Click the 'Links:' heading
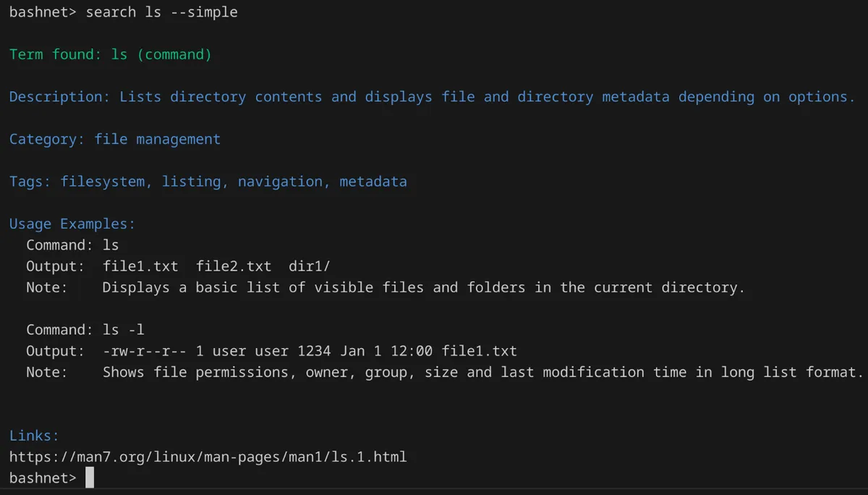 [x=34, y=436]
